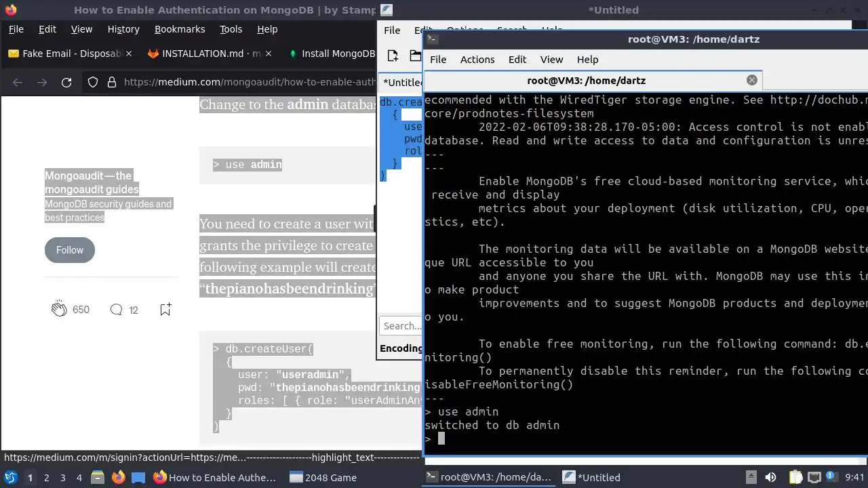Go back in Firefox navigation
Image resolution: width=868 pixels, height=488 pixels.
point(18,82)
